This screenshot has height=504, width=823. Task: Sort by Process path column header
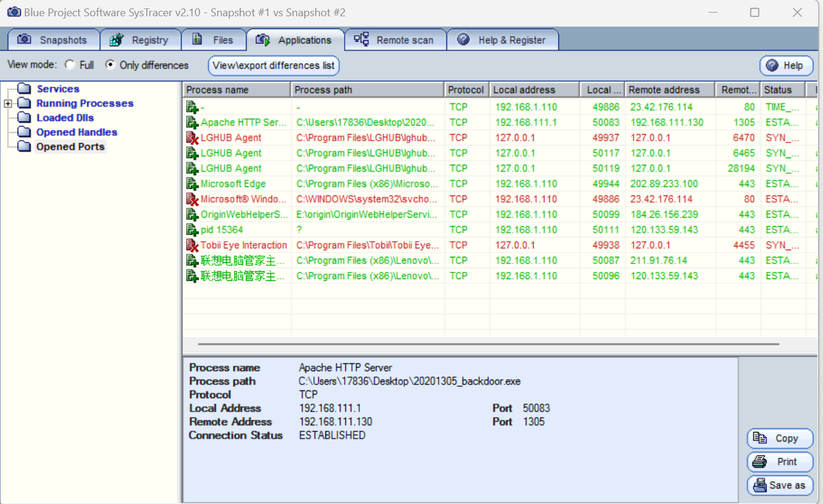click(x=368, y=90)
